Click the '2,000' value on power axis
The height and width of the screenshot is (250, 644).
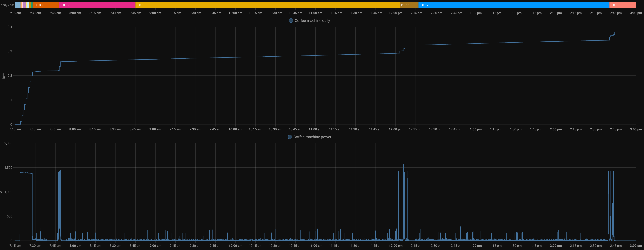click(x=8, y=143)
